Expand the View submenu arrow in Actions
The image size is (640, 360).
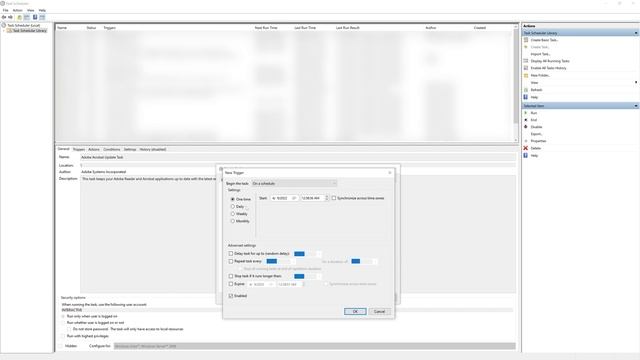pos(636,82)
